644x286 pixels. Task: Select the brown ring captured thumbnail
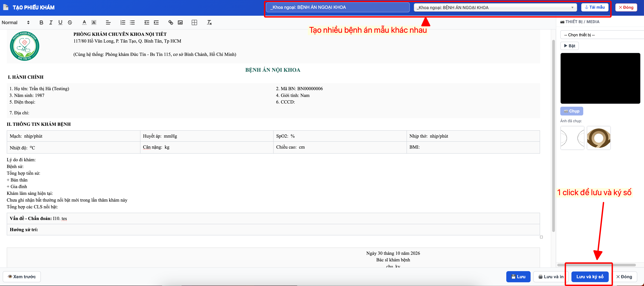(x=598, y=138)
